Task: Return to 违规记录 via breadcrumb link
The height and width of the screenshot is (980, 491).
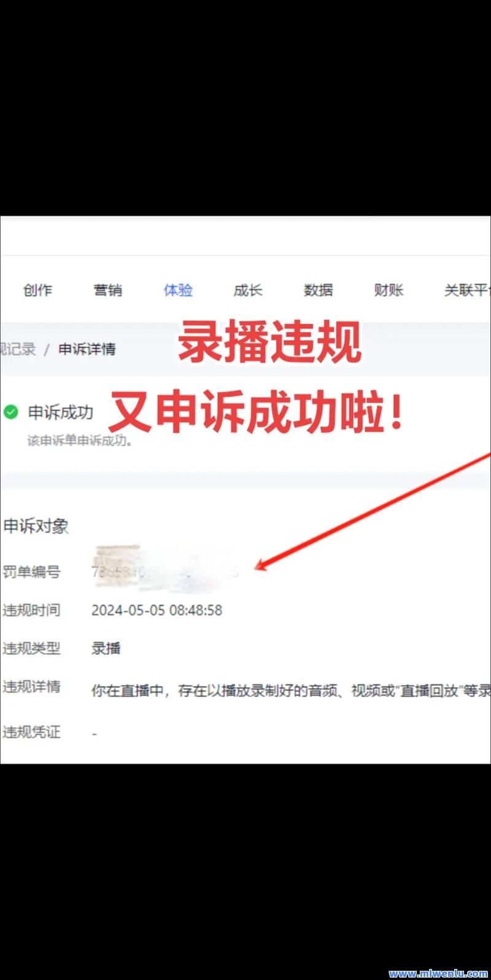Action: (x=18, y=349)
